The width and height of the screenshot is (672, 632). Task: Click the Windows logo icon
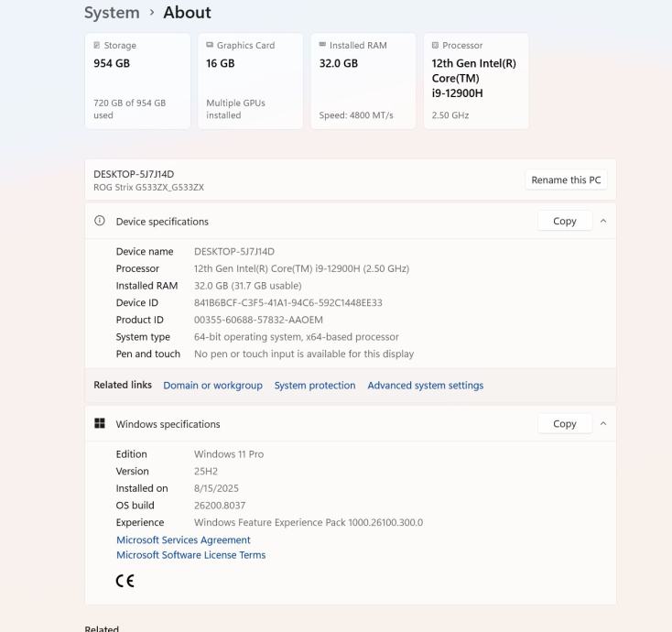(x=100, y=424)
